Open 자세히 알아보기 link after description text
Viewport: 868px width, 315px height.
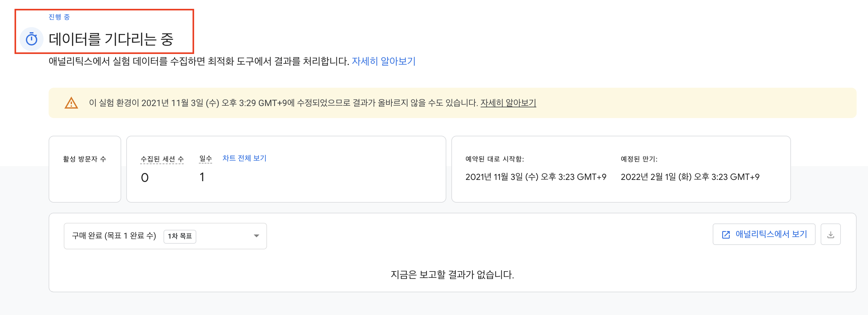[383, 61]
